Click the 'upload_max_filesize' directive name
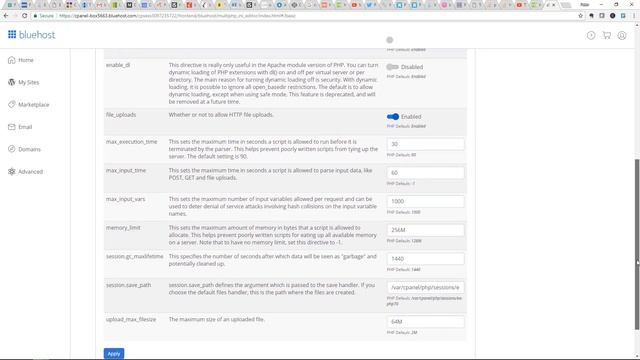 pyautogui.click(x=131, y=319)
